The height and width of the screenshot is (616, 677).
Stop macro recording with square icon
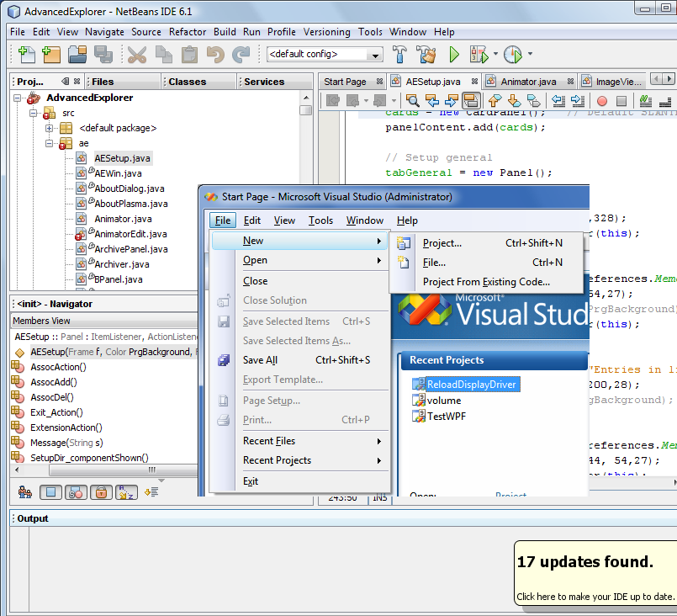(x=621, y=101)
